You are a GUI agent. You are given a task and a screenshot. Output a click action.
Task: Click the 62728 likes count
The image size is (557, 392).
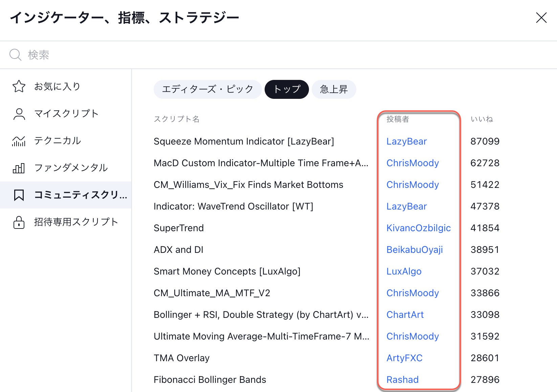point(485,163)
